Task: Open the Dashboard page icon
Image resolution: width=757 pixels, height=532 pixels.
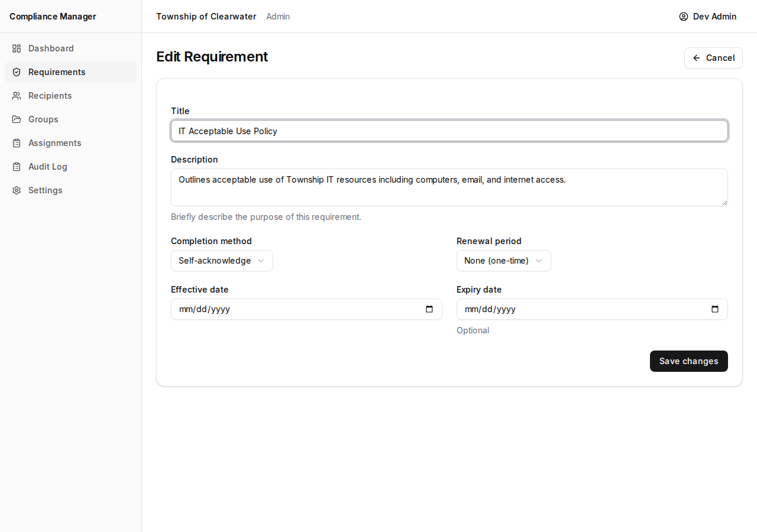Action: point(17,48)
